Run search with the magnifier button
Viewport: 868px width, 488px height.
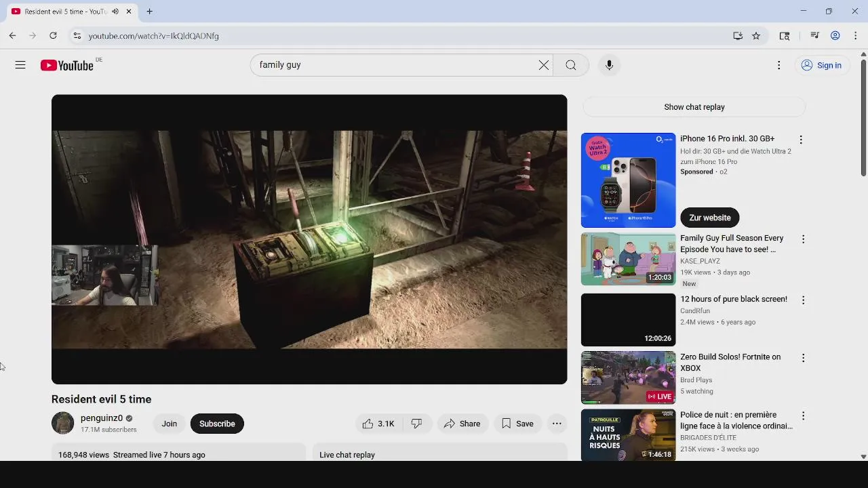571,65
